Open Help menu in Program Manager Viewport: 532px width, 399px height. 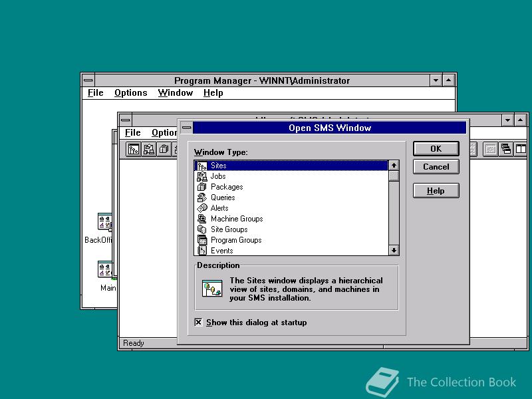pyautogui.click(x=213, y=93)
